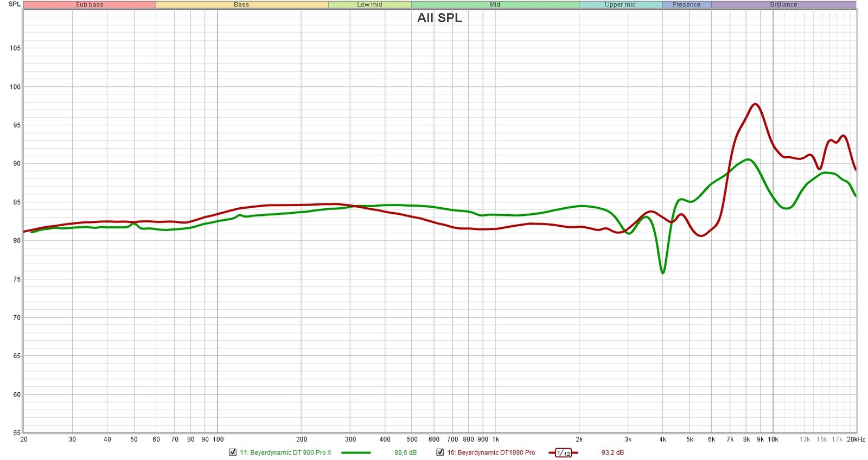Click the Low mid band header
This screenshot has height=460, width=868.
(x=369, y=4)
